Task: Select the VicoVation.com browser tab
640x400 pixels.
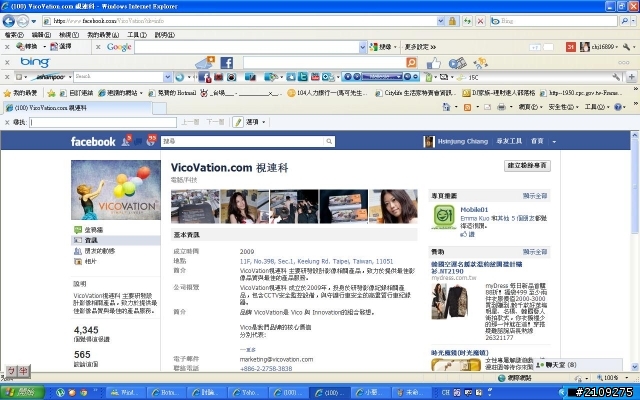Action: (x=77, y=108)
